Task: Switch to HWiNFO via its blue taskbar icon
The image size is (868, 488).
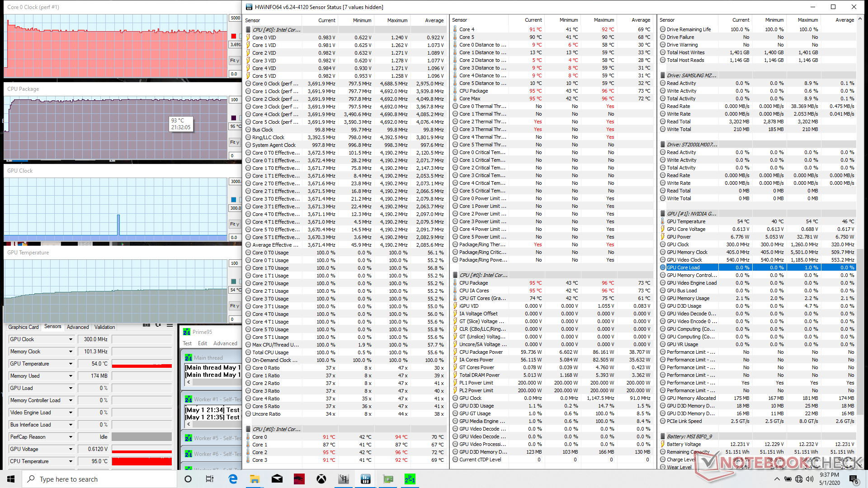Action: click(366, 479)
